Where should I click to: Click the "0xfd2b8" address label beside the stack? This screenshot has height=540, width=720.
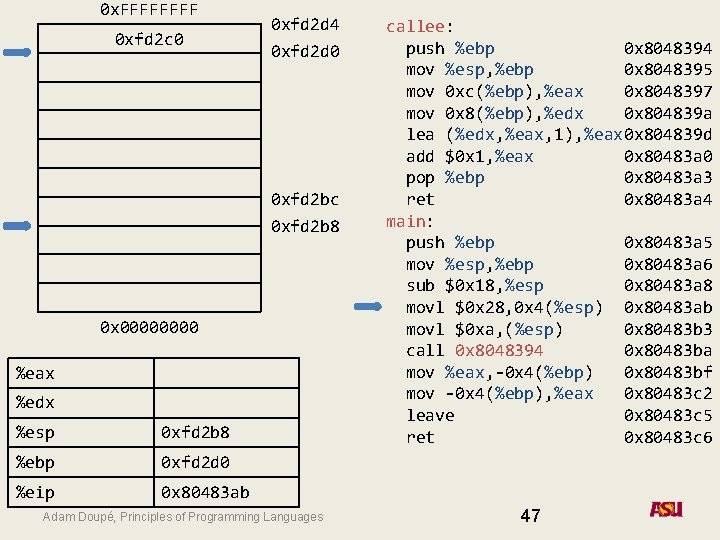(x=305, y=226)
